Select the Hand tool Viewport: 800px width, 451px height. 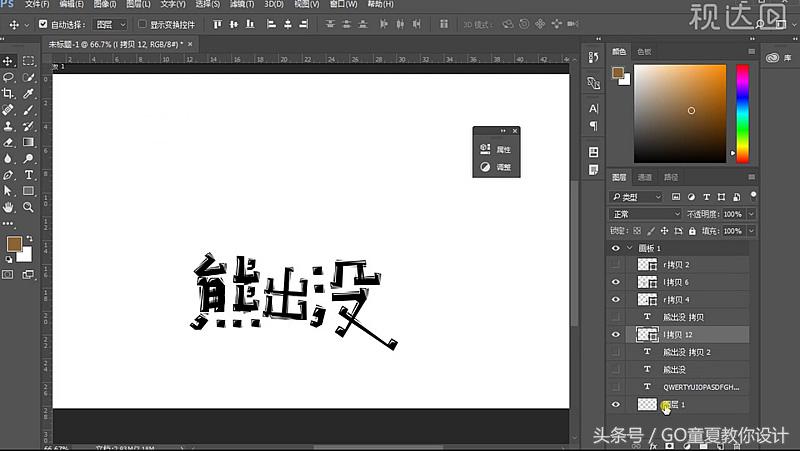8,207
